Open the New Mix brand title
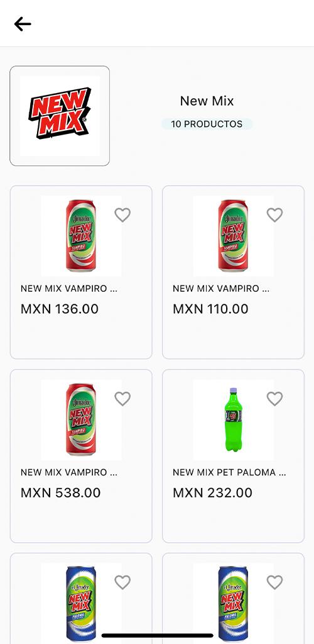This screenshot has width=314, height=644. (207, 101)
